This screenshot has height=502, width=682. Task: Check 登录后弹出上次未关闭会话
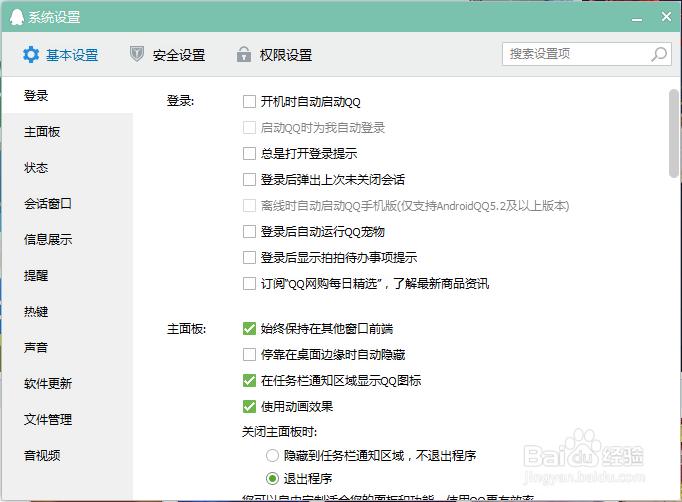(249, 180)
